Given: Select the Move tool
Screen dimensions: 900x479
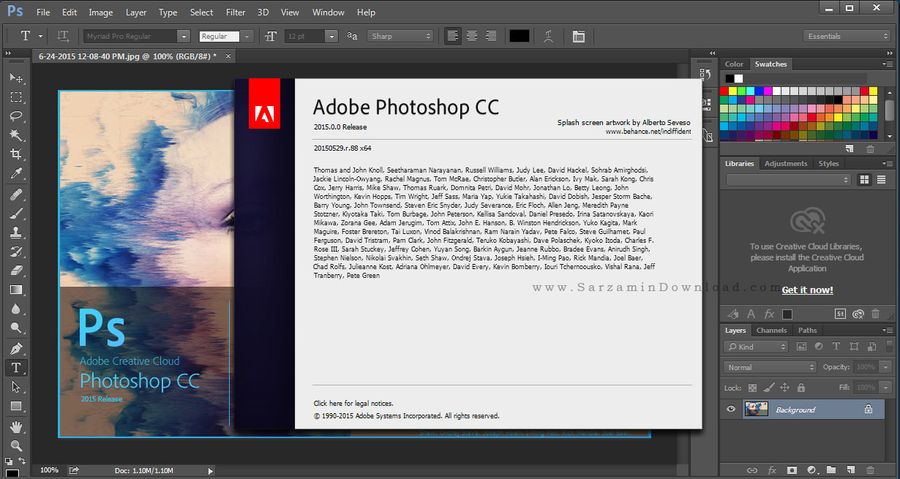Looking at the screenshot, I should click(x=16, y=78).
